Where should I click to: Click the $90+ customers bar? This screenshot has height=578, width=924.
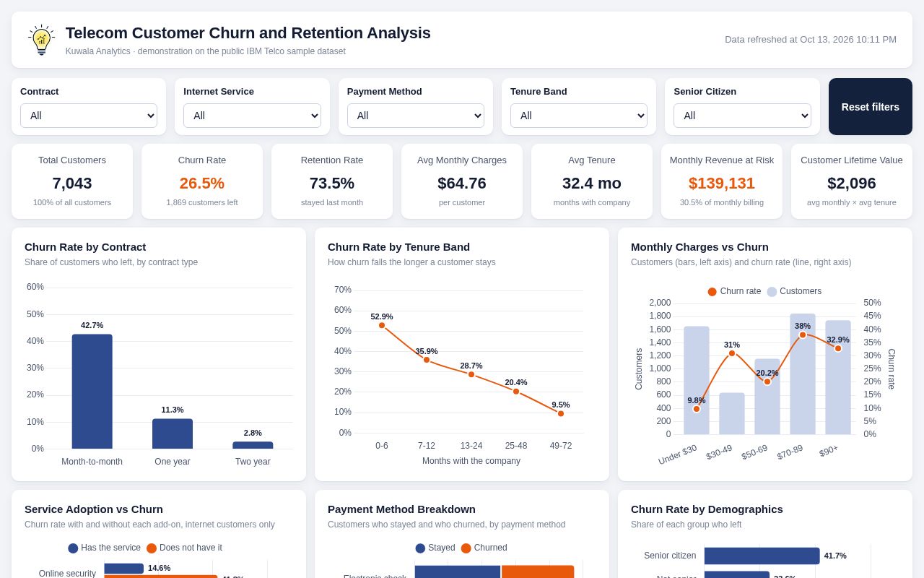coord(838,377)
